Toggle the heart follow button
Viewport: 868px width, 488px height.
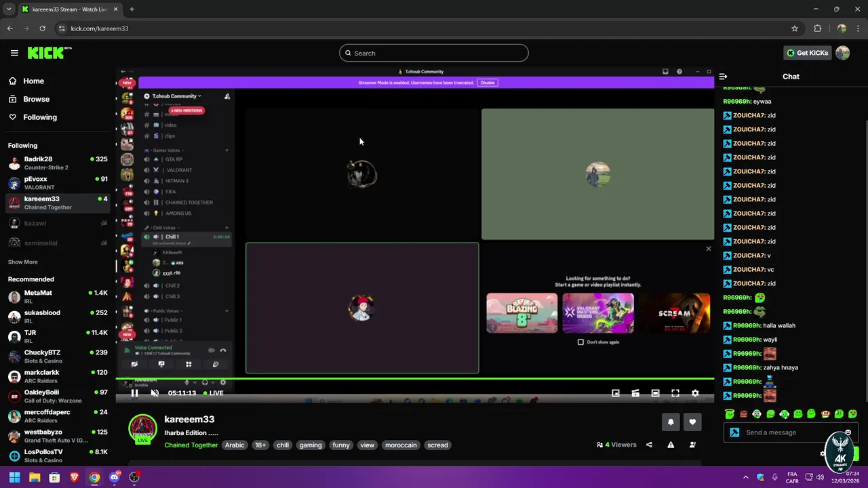(692, 422)
